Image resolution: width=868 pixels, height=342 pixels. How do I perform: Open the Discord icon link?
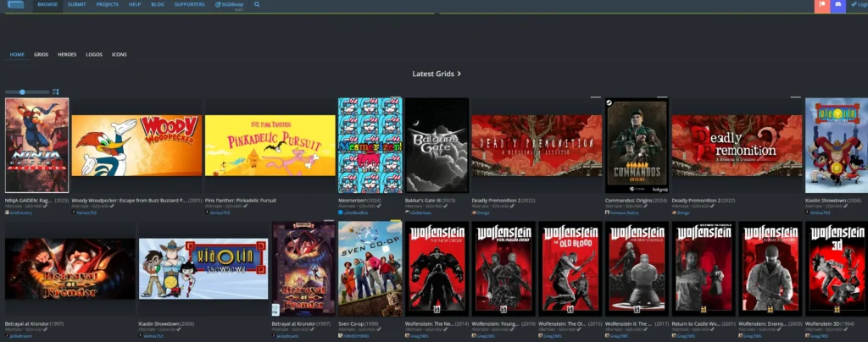point(837,5)
